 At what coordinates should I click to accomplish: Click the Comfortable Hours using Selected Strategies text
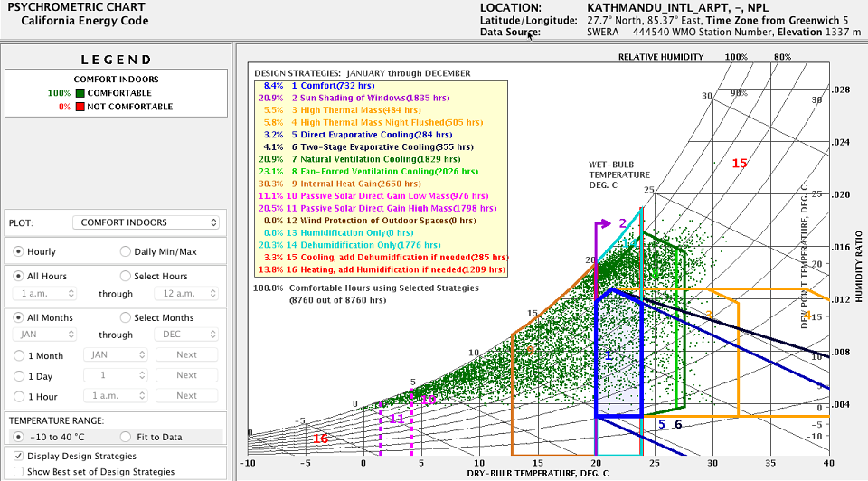[x=383, y=288]
